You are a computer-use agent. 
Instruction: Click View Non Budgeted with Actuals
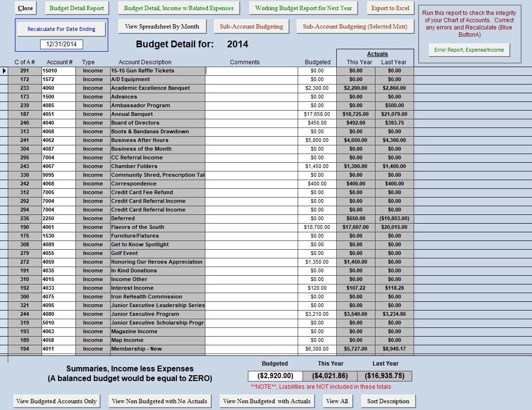267,401
